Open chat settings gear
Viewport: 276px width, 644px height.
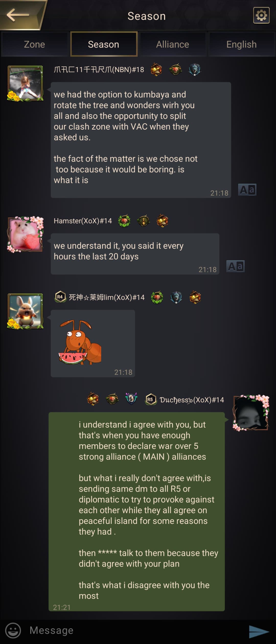pos(261,15)
